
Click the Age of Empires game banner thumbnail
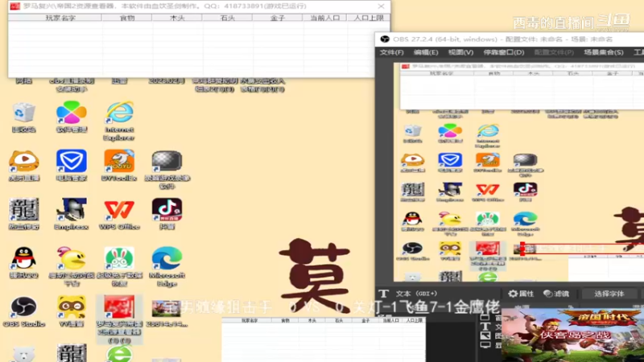(572, 335)
